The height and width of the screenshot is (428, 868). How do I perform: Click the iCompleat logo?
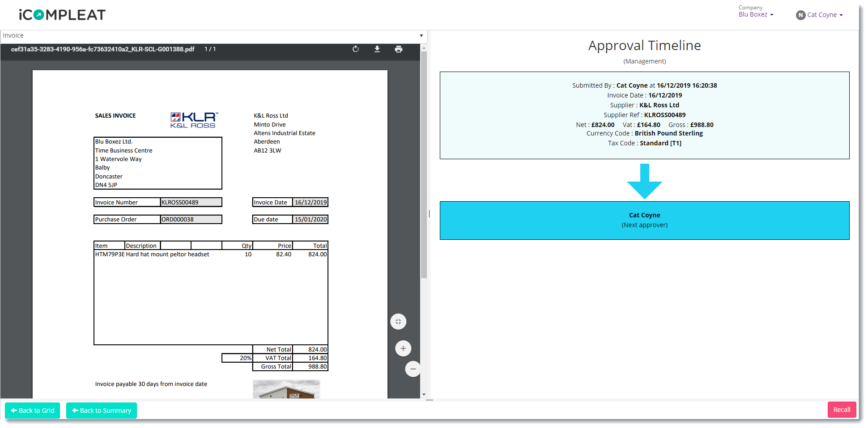coord(62,15)
